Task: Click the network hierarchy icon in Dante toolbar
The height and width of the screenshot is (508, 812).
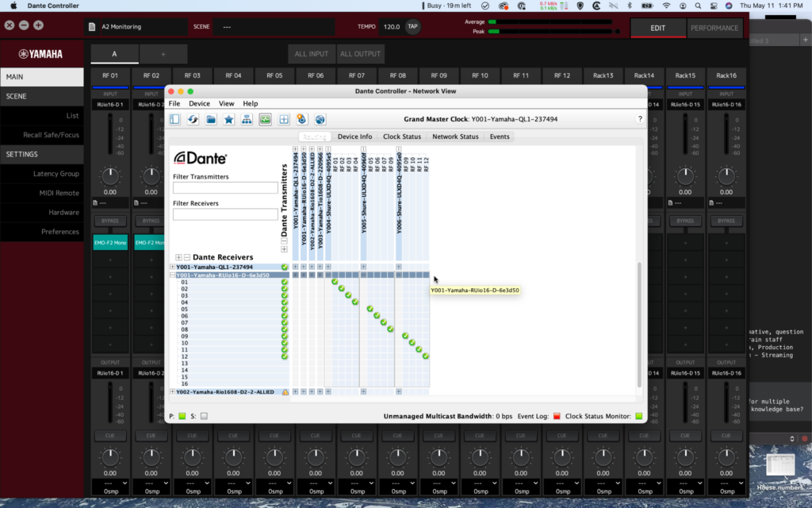Action: tap(247, 119)
